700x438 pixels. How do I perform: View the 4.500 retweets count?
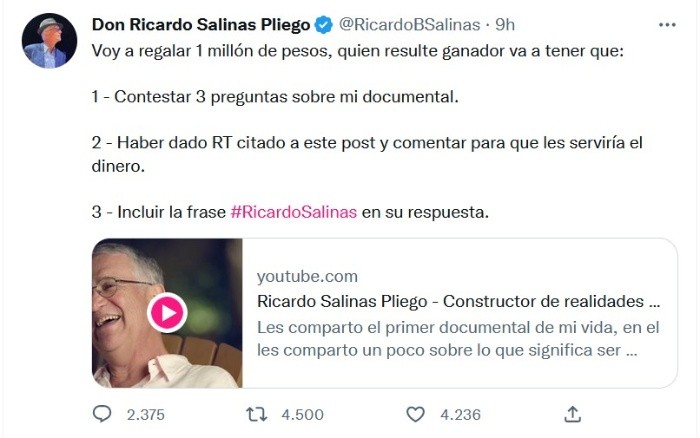(302, 415)
